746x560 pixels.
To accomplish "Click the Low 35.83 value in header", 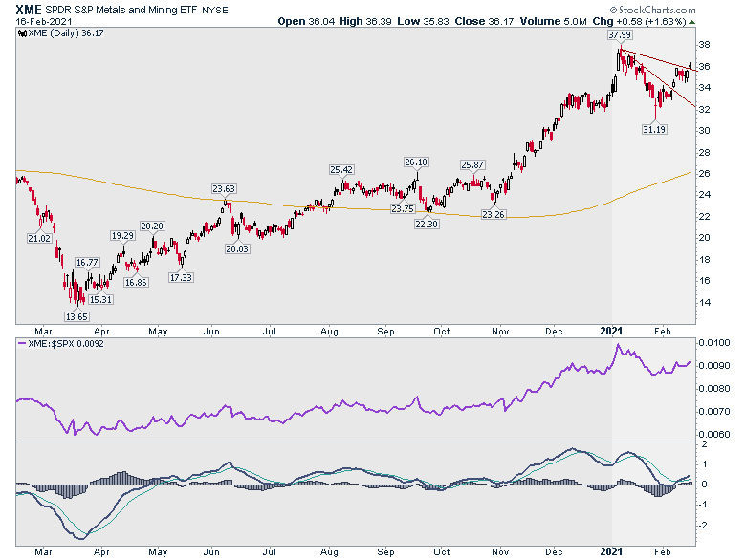I will pyautogui.click(x=423, y=21).
